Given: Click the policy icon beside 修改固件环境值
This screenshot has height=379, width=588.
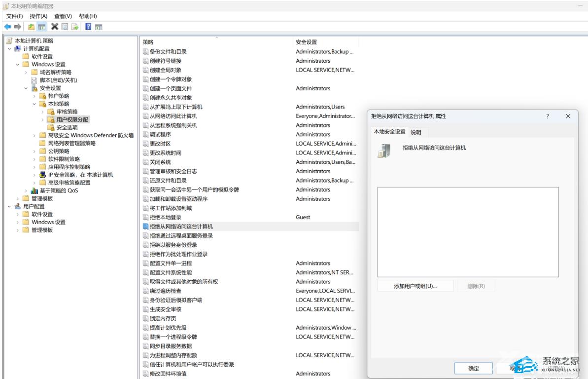Looking at the screenshot, I should pos(145,374).
